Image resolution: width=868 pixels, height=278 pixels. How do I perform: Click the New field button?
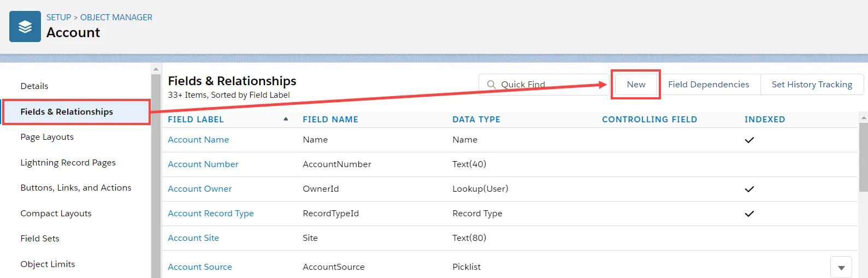[x=636, y=85]
